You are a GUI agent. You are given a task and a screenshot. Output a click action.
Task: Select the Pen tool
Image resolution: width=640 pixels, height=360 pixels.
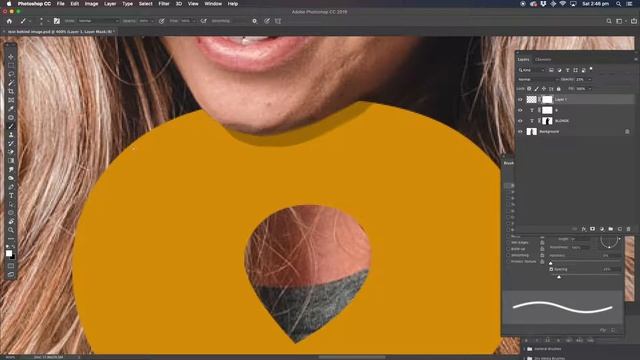[x=11, y=187]
